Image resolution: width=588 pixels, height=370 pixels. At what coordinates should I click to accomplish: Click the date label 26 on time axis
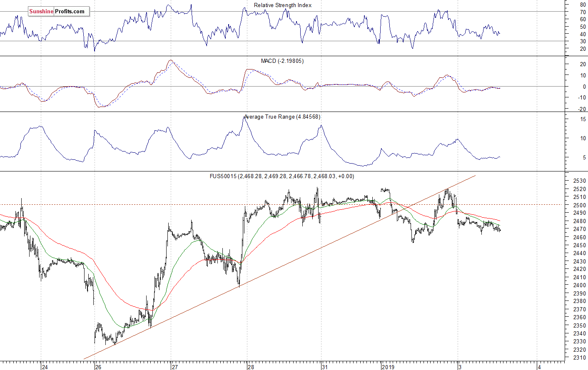pos(98,367)
